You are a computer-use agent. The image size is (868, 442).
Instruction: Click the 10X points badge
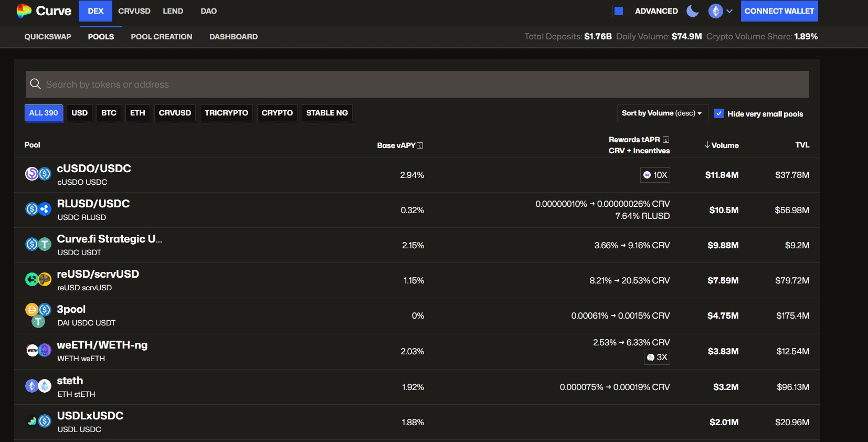[x=655, y=175]
